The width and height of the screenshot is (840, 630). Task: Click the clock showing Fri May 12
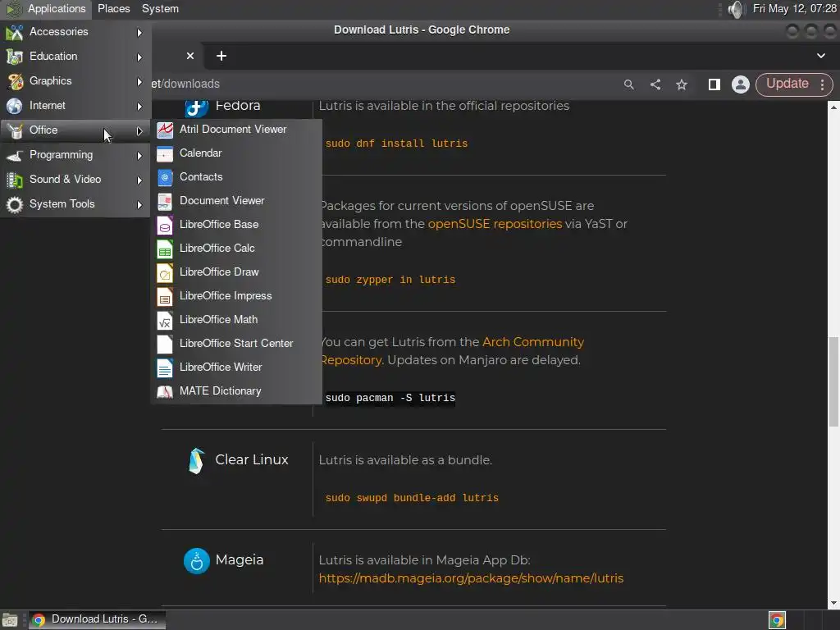(794, 8)
